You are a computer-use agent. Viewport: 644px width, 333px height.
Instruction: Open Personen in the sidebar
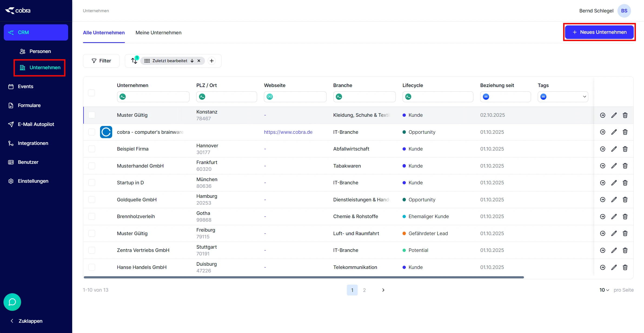[40, 51]
